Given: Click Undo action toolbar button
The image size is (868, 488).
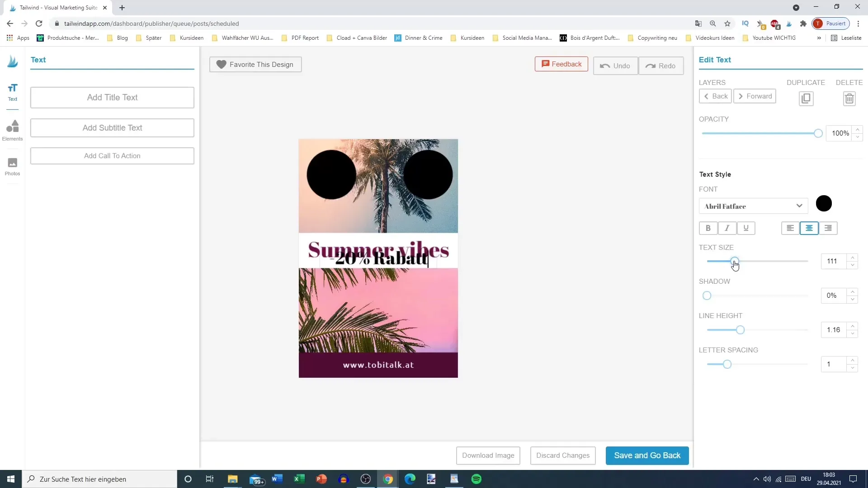Looking at the screenshot, I should pos(617,66).
